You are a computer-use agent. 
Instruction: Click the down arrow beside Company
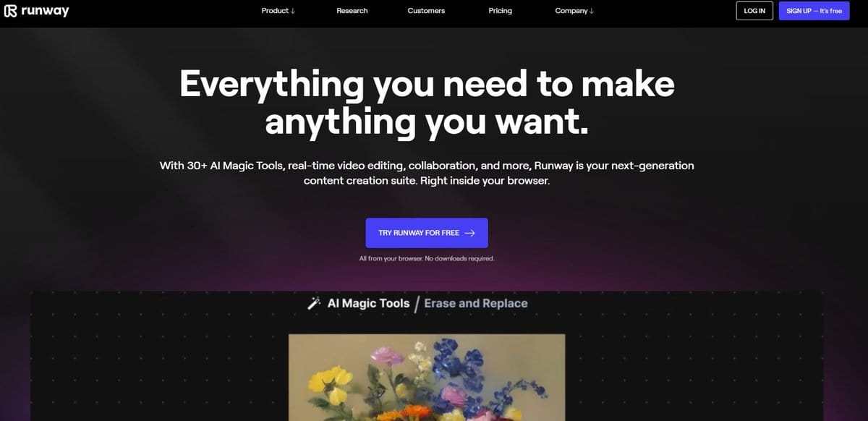[591, 11]
